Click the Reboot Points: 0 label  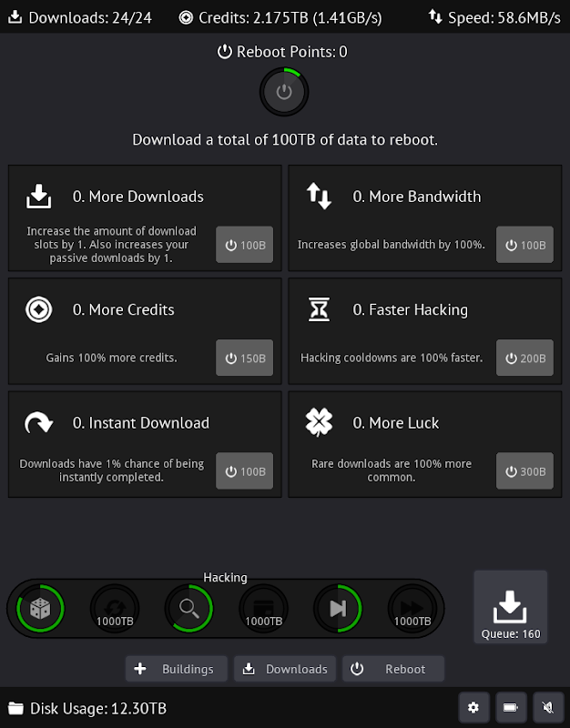pyautogui.click(x=291, y=52)
